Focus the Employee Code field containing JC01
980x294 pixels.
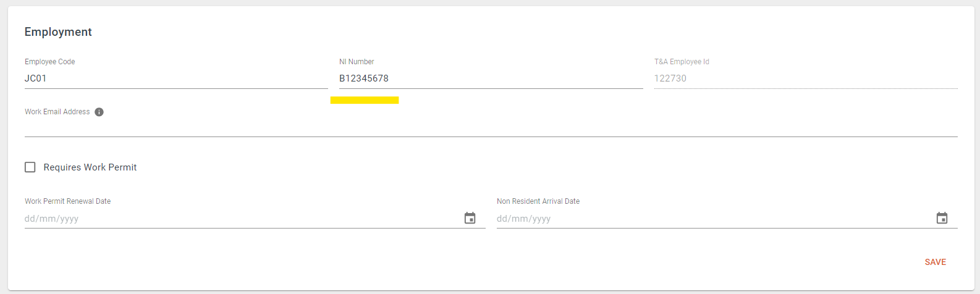176,78
